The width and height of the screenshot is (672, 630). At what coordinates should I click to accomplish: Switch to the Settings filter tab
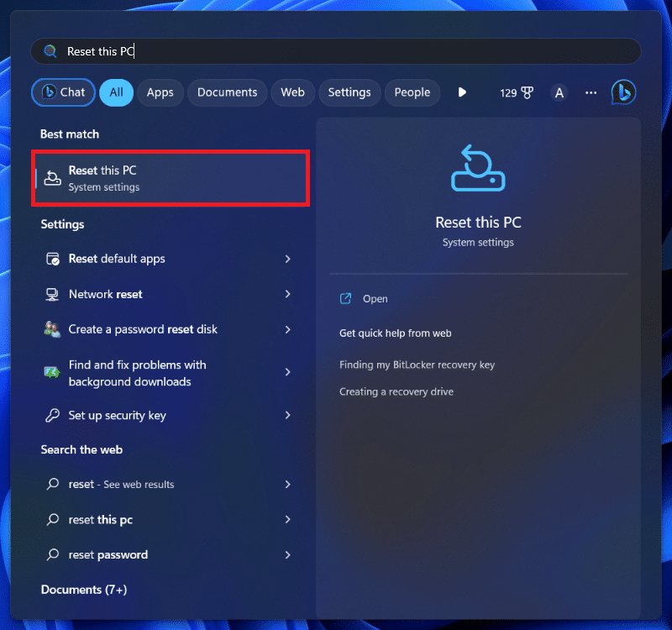[x=349, y=92]
